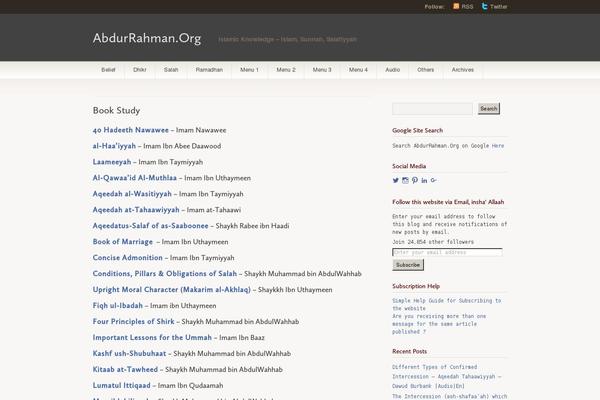This screenshot has height=400, width=600.
Task: Open the Belief menu
Action: click(x=108, y=70)
